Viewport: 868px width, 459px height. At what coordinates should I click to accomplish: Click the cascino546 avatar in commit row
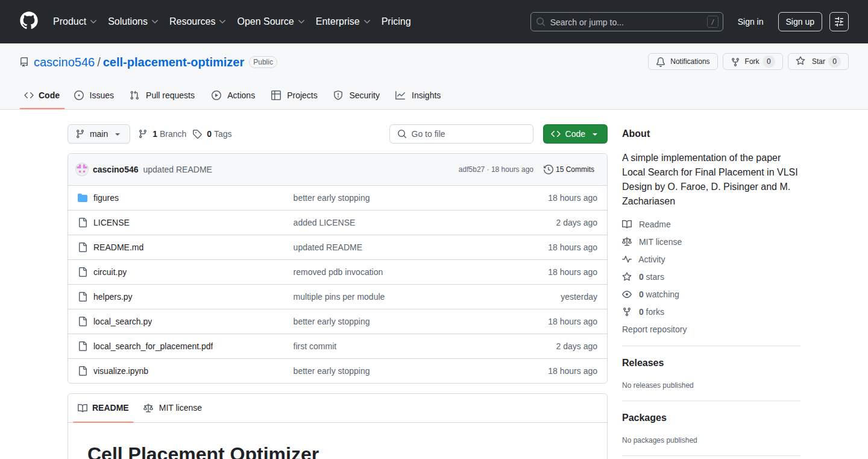[x=82, y=169]
